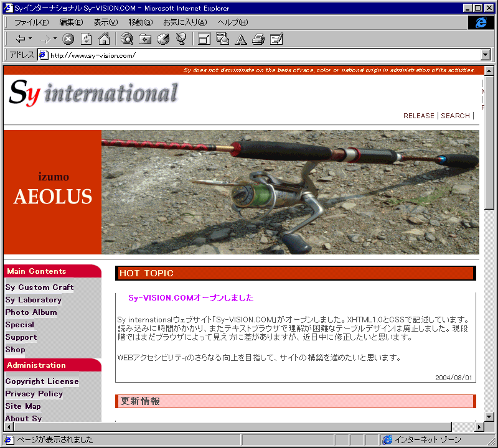Print the page with the printer icon
The image size is (498, 448).
click(258, 39)
